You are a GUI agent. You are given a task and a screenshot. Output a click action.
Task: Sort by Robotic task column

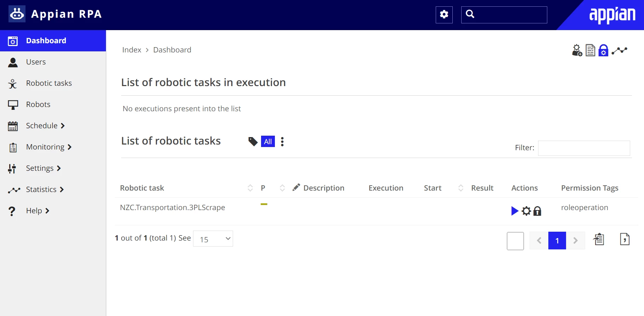(x=250, y=188)
